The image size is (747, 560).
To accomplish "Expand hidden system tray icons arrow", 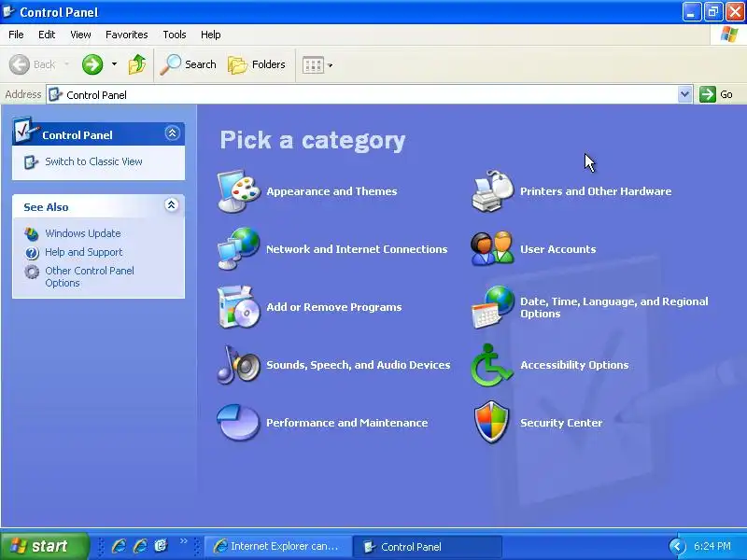I will (677, 546).
